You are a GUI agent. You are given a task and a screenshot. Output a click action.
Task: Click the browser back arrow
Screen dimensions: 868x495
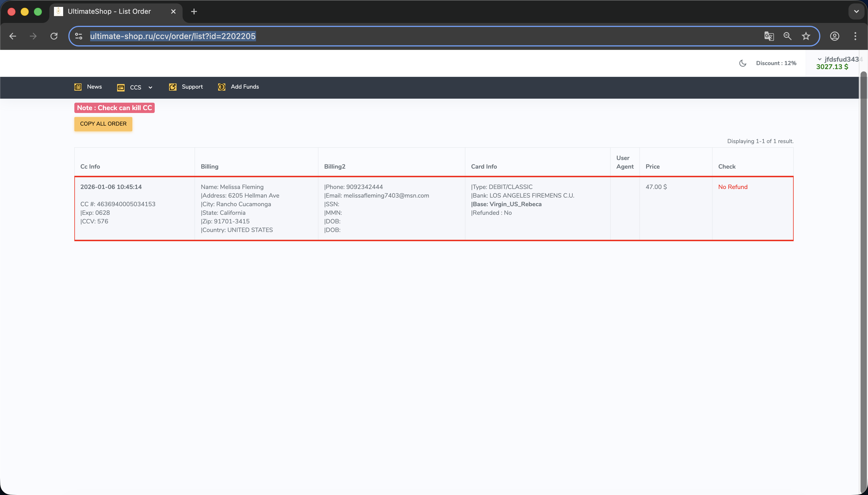13,36
